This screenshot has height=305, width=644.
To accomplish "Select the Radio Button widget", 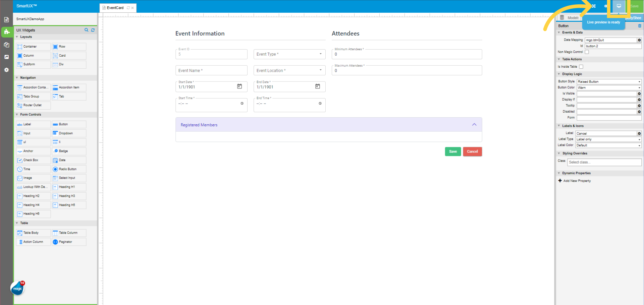I will (x=68, y=169).
